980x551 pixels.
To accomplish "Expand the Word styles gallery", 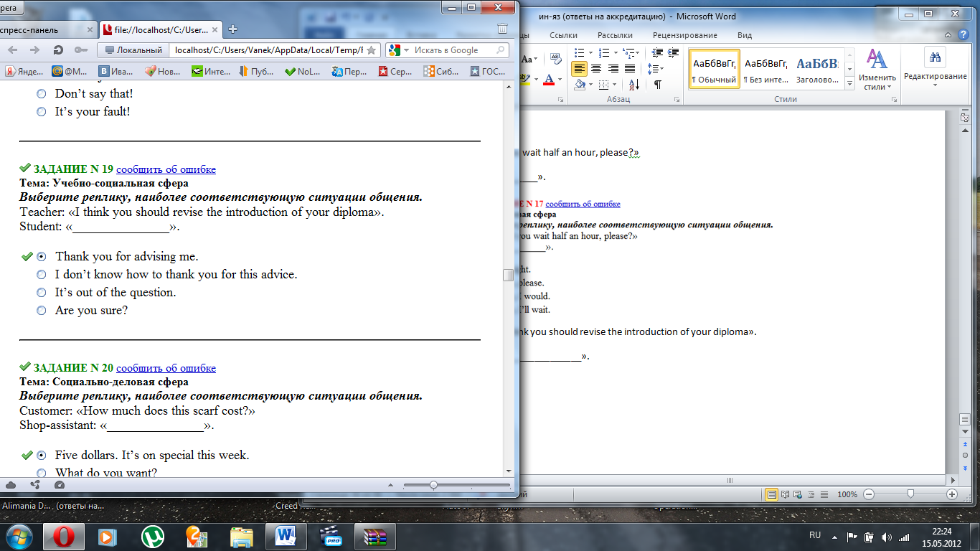I will (x=850, y=84).
